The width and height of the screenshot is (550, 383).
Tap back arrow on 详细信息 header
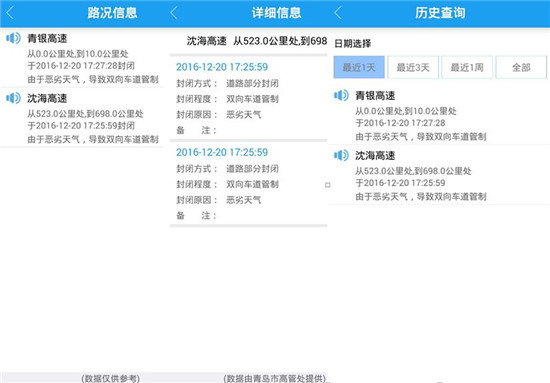pos(174,13)
